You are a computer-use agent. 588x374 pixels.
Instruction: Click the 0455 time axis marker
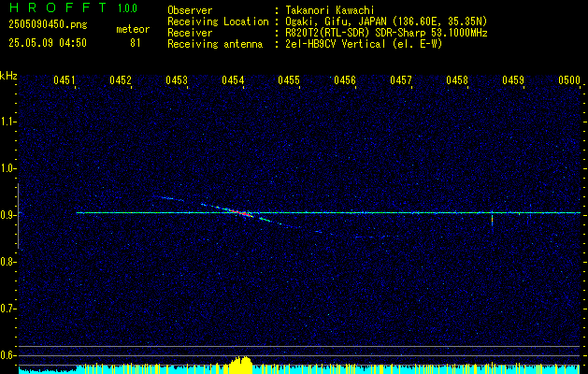coord(289,80)
